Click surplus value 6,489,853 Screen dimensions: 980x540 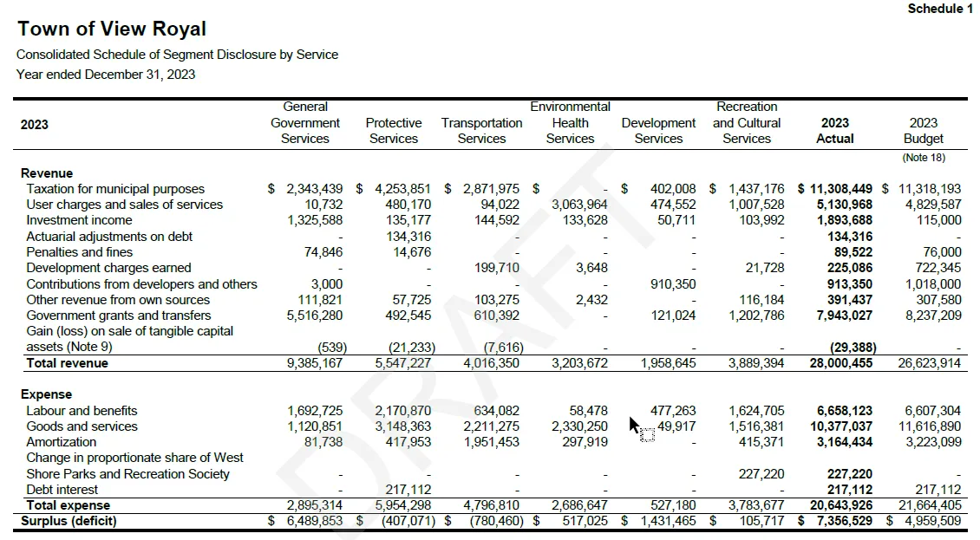click(314, 521)
